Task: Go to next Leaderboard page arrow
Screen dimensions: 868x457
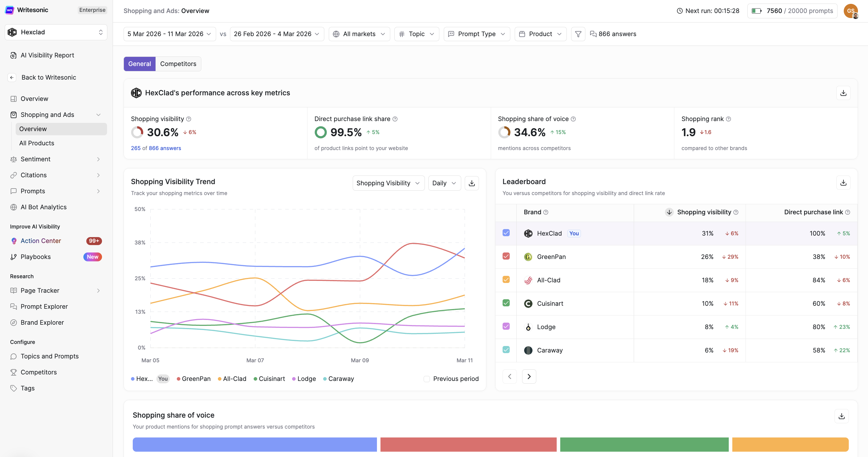Action: tap(529, 376)
